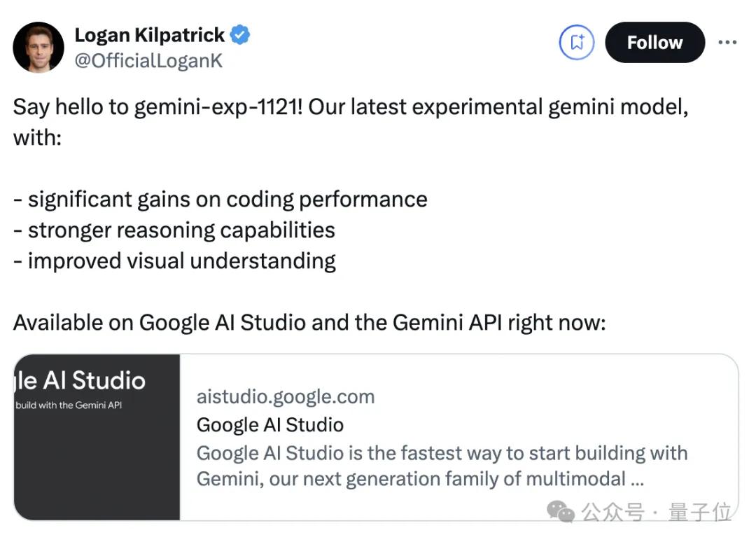Open the three-dot more options menu
This screenshot has width=756, height=542.
point(727,43)
